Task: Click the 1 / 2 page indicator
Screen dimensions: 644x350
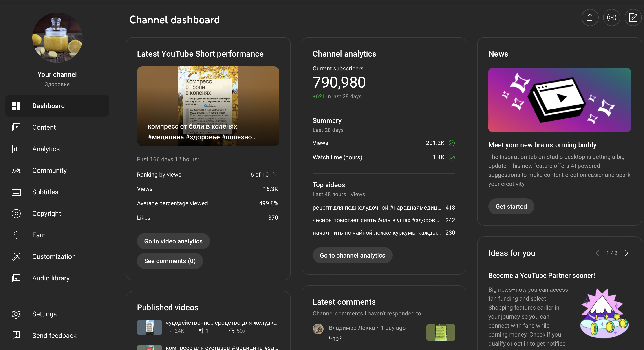Action: coord(611,253)
